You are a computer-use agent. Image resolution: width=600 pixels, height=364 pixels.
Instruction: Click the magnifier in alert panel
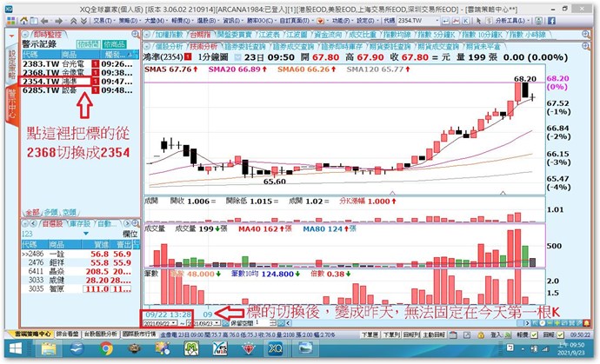tap(135, 35)
